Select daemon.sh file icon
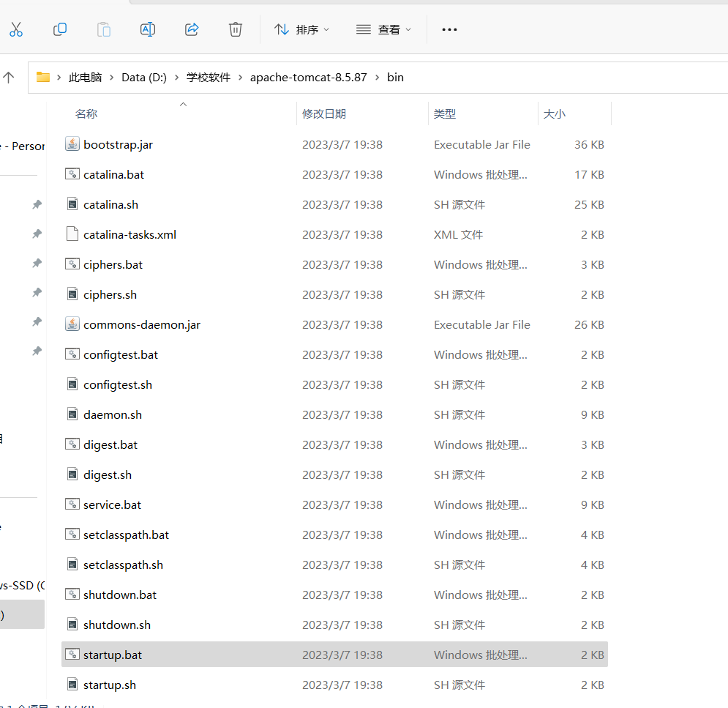 (x=72, y=414)
